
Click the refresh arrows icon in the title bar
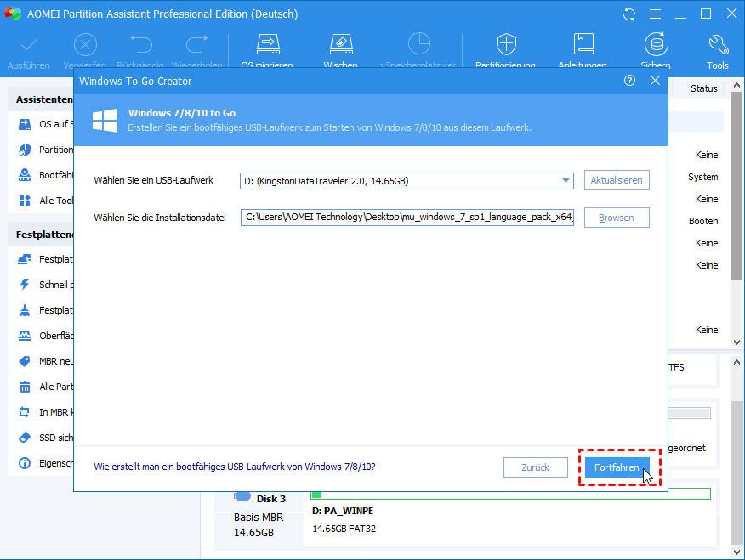pos(628,14)
